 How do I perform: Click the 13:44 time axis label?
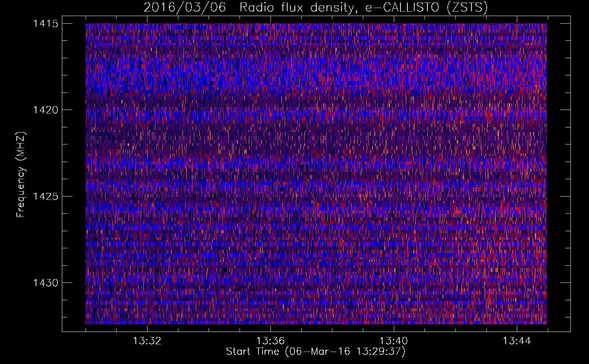pos(517,341)
